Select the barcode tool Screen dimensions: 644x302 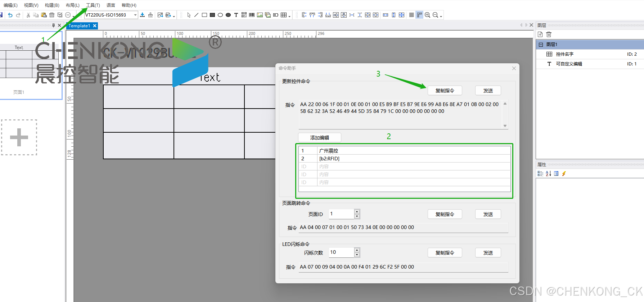pyautogui.click(x=252, y=15)
